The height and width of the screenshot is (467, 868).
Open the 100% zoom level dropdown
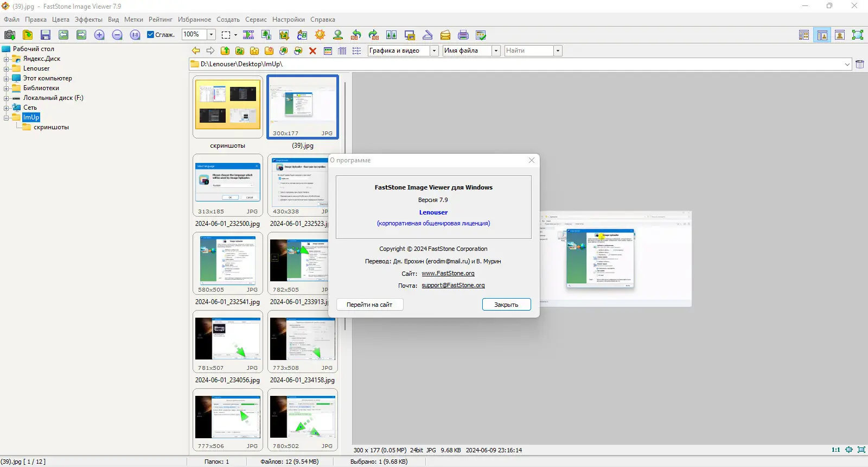[212, 35]
